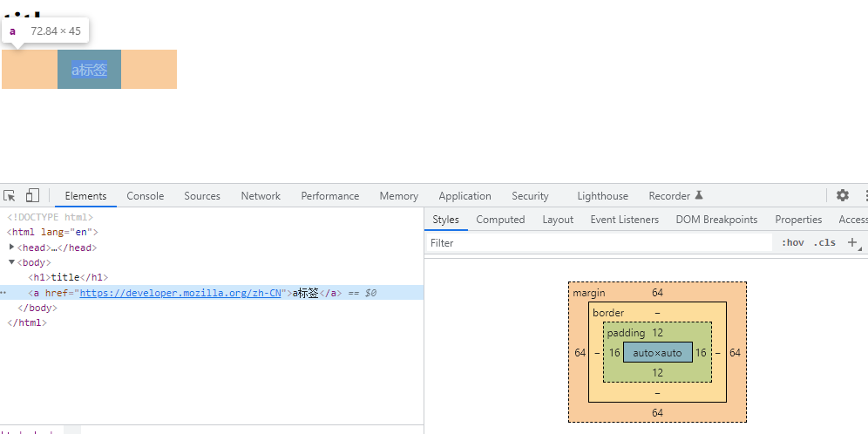Toggle the device toolbar icon
Image resolution: width=868 pixels, height=434 pixels.
[x=32, y=195]
